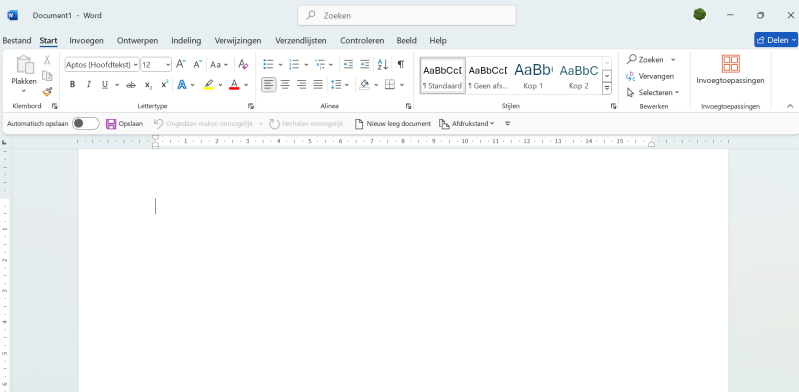
Task: Increase font size with the larger A icon
Action: [x=181, y=64]
